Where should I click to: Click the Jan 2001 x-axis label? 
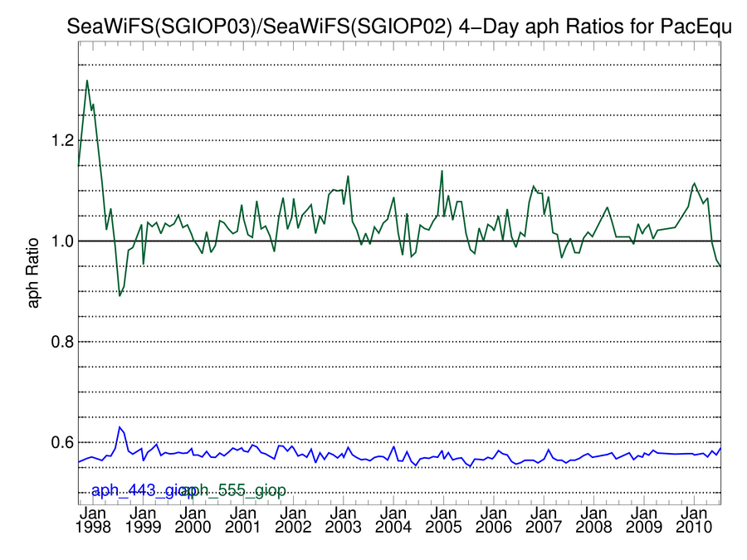click(x=243, y=520)
